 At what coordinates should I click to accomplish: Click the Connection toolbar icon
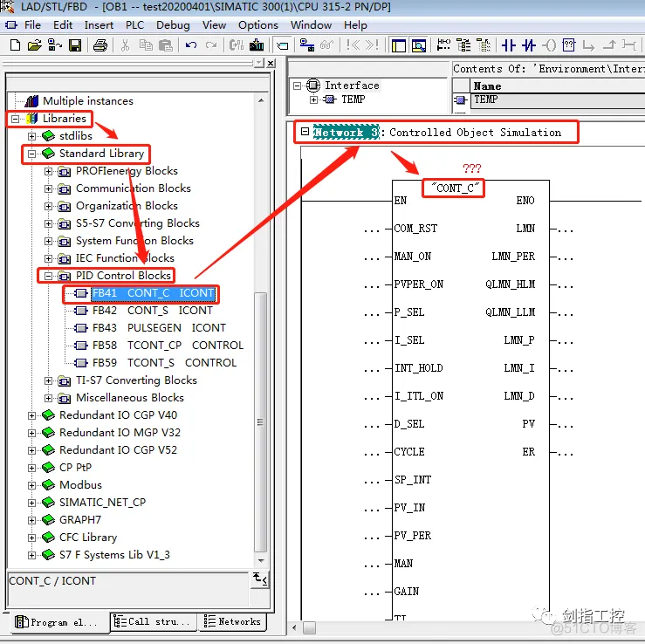tap(629, 45)
